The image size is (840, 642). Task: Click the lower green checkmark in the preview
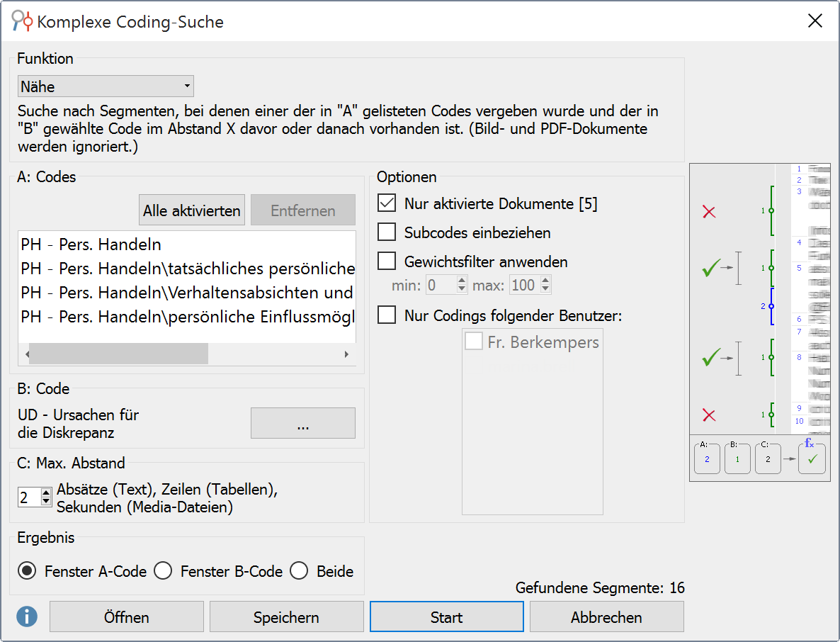click(710, 357)
